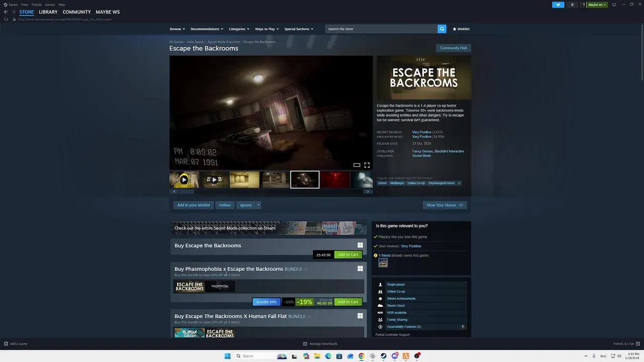Select the red room screenshot thumbnail
Viewport: 644px width, 362px height.
click(x=335, y=179)
